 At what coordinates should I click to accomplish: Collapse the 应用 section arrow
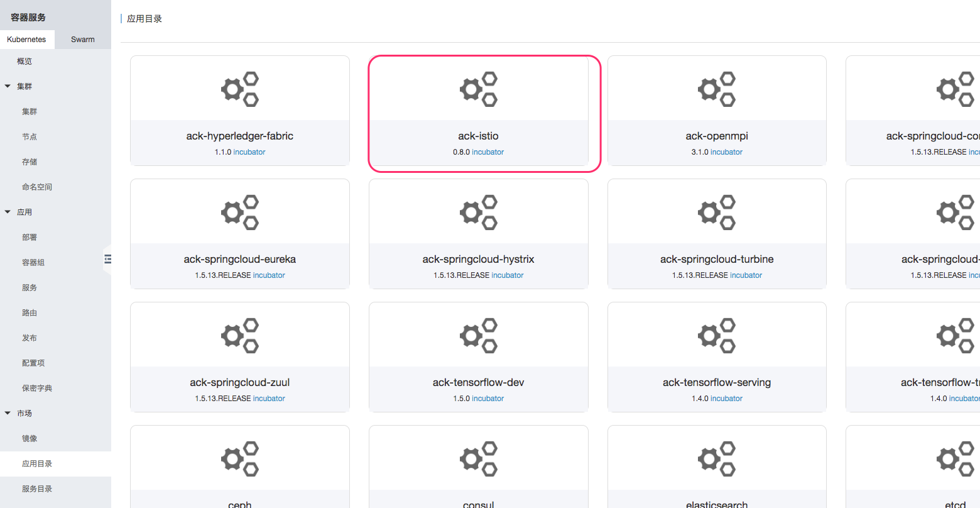tap(8, 212)
